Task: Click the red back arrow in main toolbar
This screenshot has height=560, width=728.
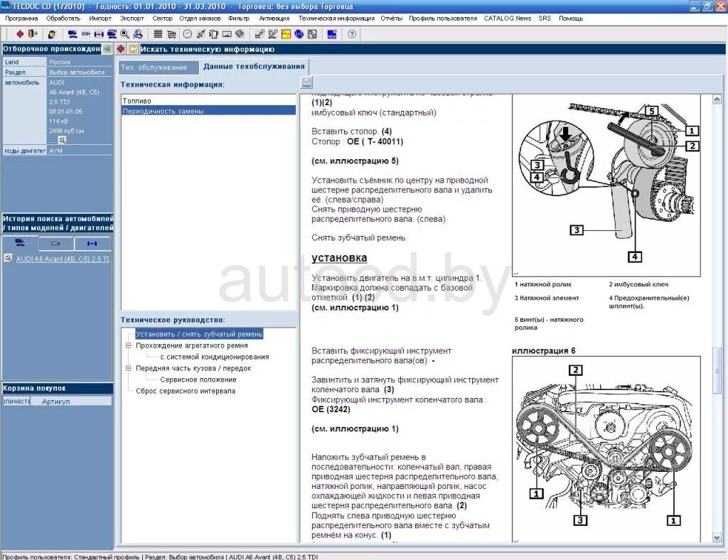Action: (x=19, y=34)
